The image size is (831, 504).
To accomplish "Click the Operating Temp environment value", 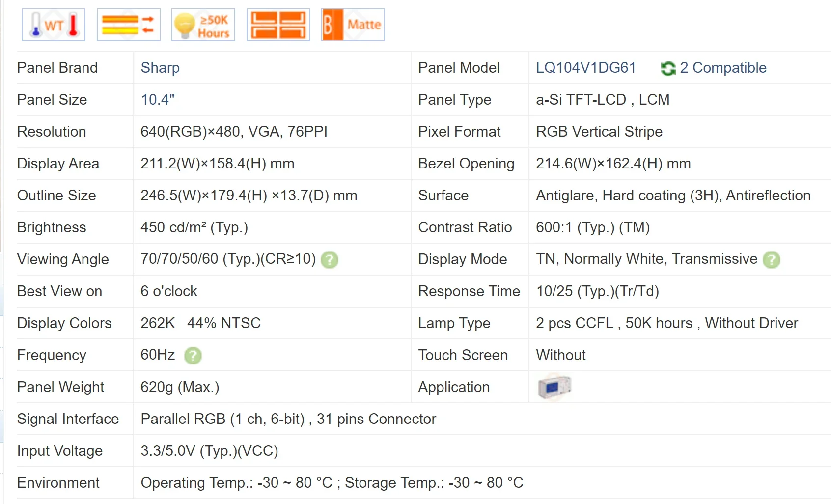I will point(332,483).
